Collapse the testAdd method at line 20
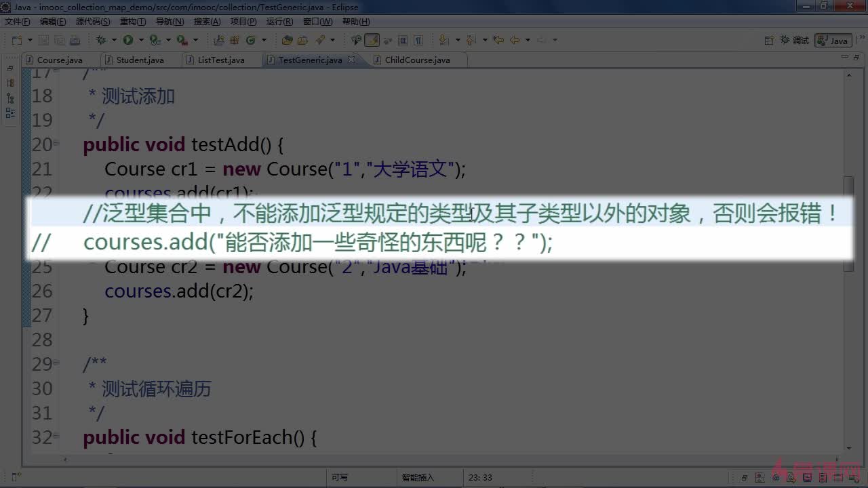Viewport: 868px width, 488px height. tap(56, 144)
